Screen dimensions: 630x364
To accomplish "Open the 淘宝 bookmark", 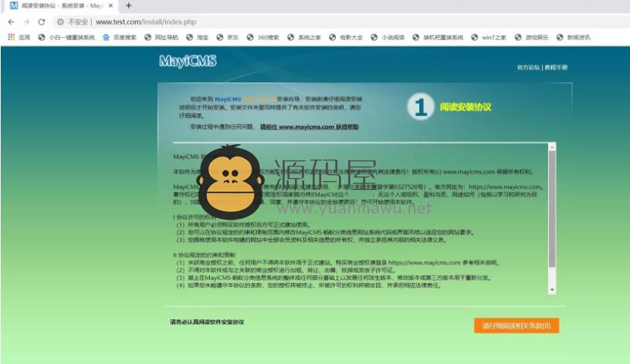I will point(198,37).
